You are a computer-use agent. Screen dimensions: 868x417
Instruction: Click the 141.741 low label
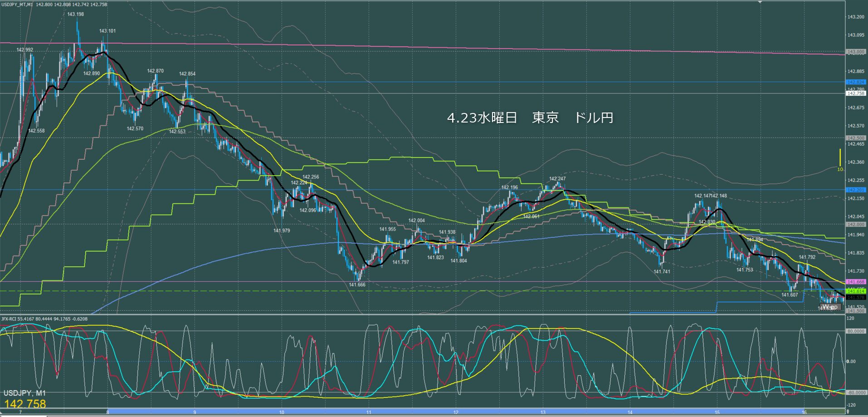click(662, 272)
